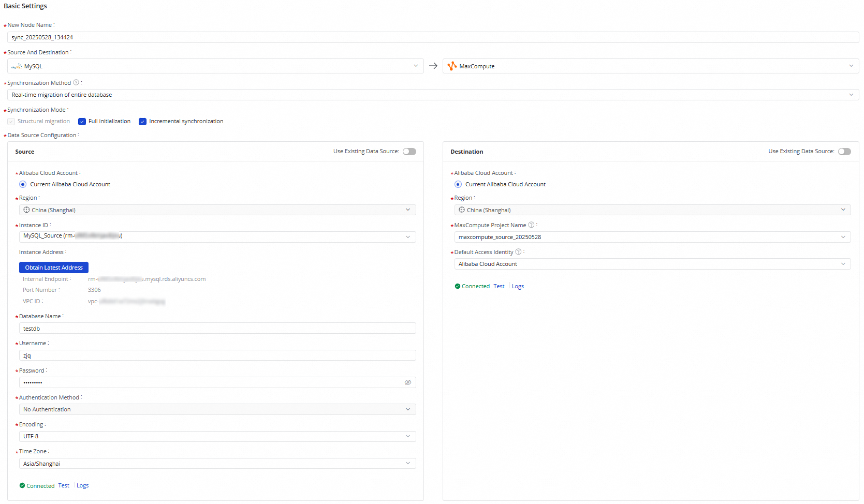Click the Source panel heading
Image resolution: width=864 pixels, height=504 pixels.
pyautogui.click(x=25, y=152)
